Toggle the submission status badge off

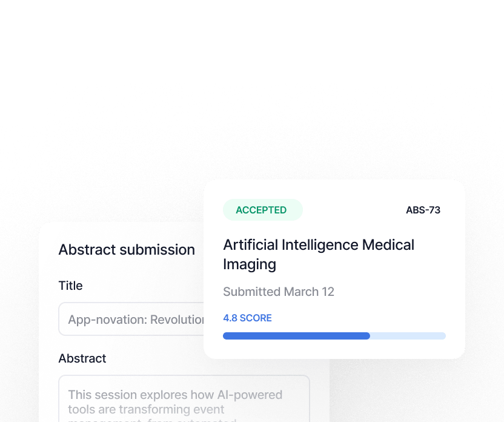[x=262, y=209]
